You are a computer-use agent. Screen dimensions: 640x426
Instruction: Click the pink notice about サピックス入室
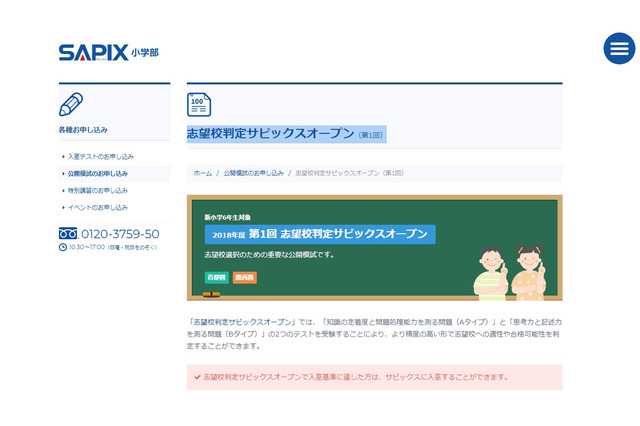(x=375, y=377)
